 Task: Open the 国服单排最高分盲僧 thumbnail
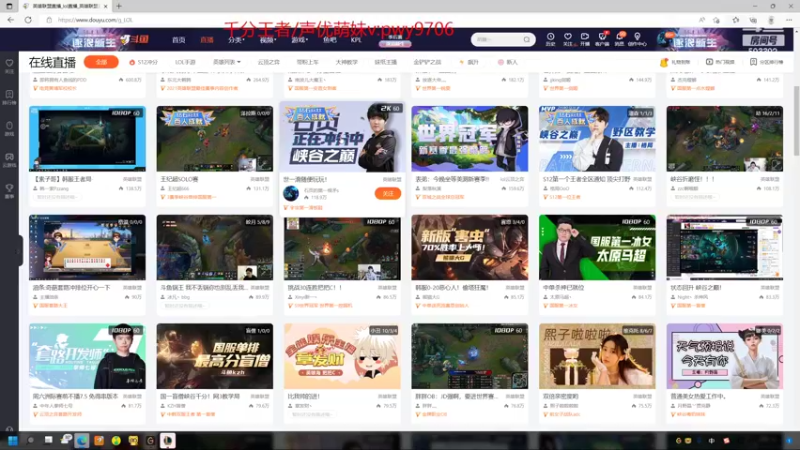click(x=214, y=356)
